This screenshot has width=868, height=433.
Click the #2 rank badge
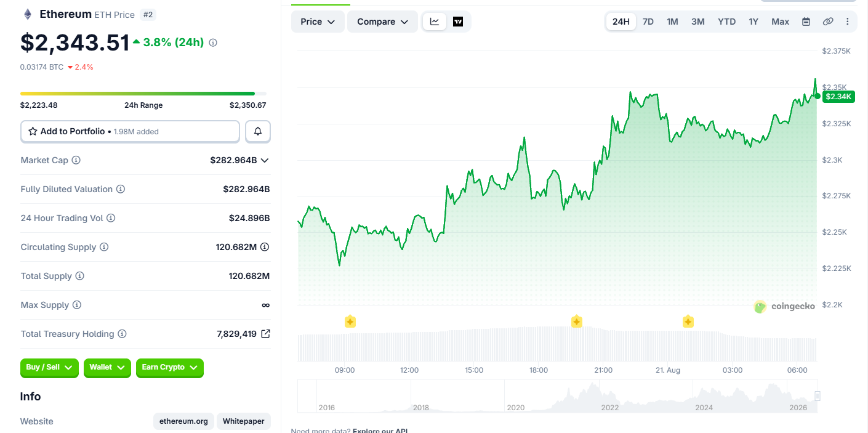148,14
